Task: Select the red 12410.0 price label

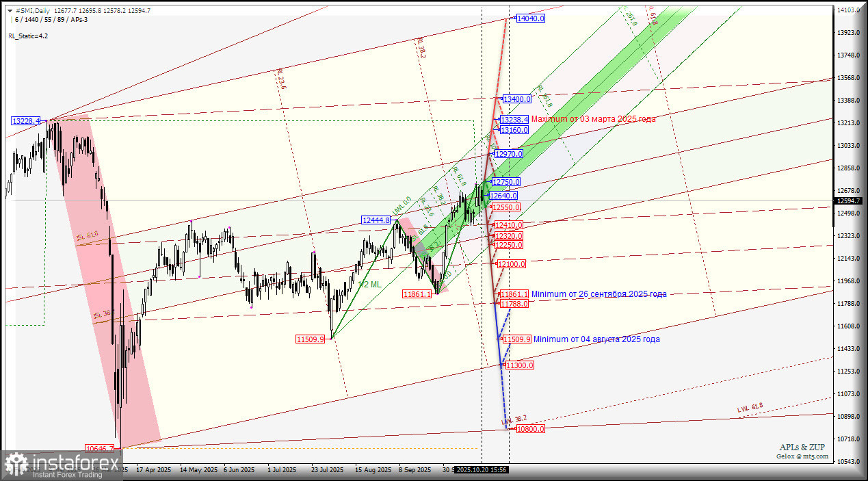Action: 509,225
